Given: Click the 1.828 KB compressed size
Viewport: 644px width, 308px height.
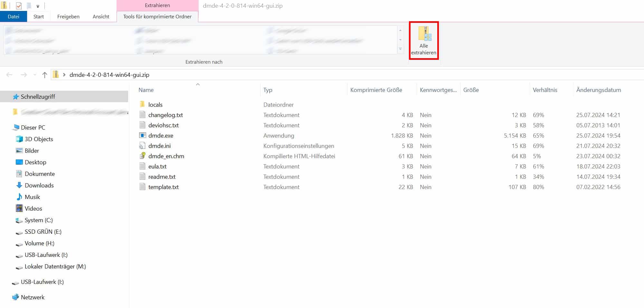Looking at the screenshot, I should (402, 135).
